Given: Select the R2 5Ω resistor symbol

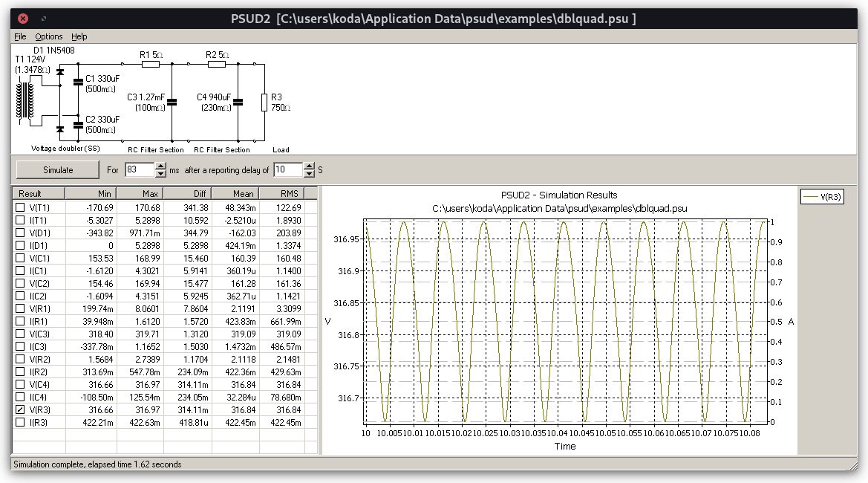Looking at the screenshot, I should [217, 64].
